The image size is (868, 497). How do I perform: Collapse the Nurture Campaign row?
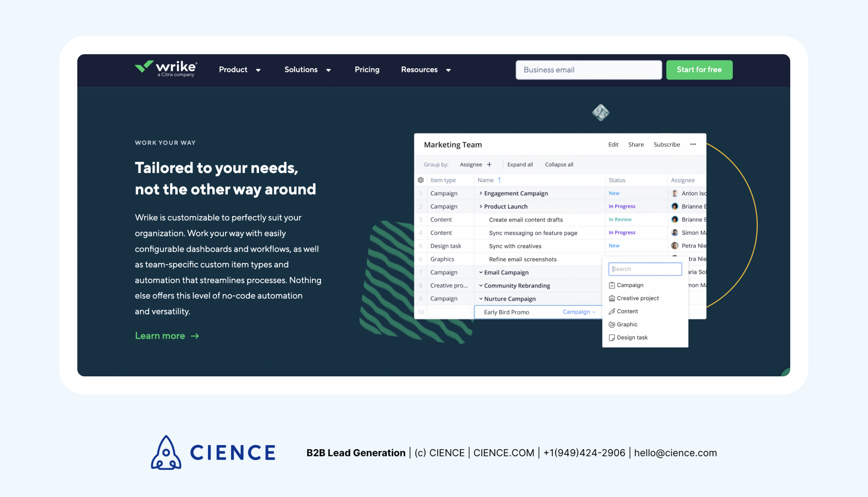coord(481,299)
